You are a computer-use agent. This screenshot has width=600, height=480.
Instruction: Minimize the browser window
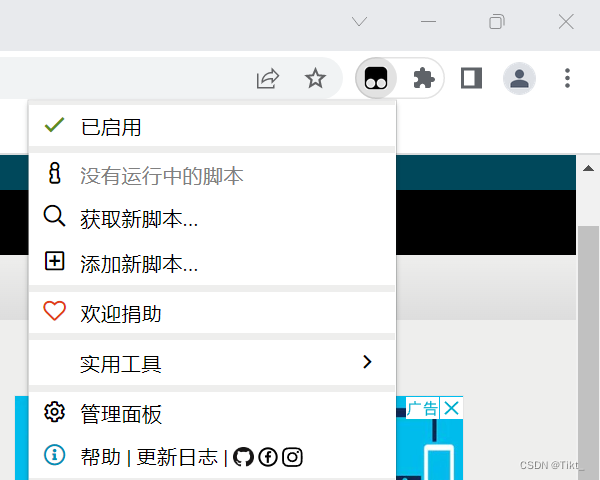point(428,21)
